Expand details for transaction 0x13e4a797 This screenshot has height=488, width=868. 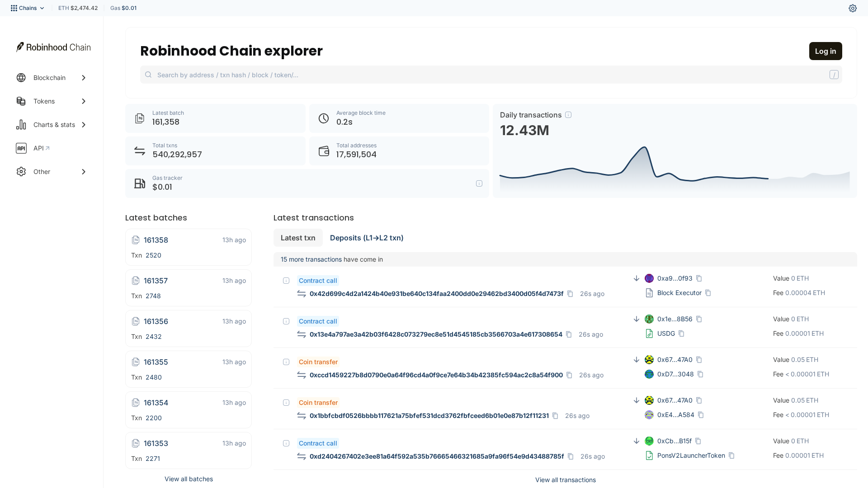[x=286, y=321]
